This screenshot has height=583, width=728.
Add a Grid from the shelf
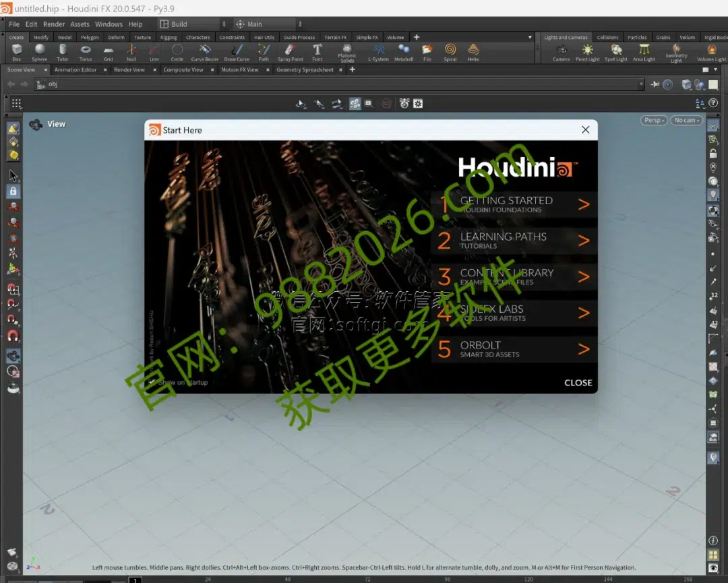(108, 52)
